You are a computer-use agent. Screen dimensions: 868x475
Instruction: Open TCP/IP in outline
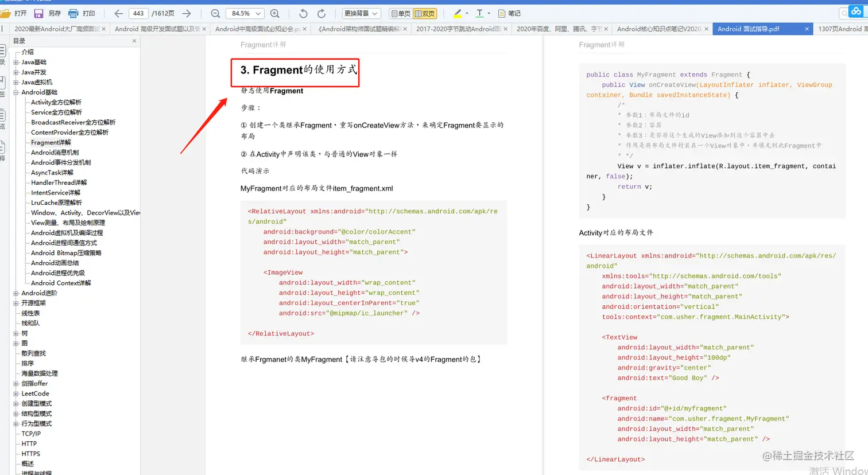[x=31, y=434]
